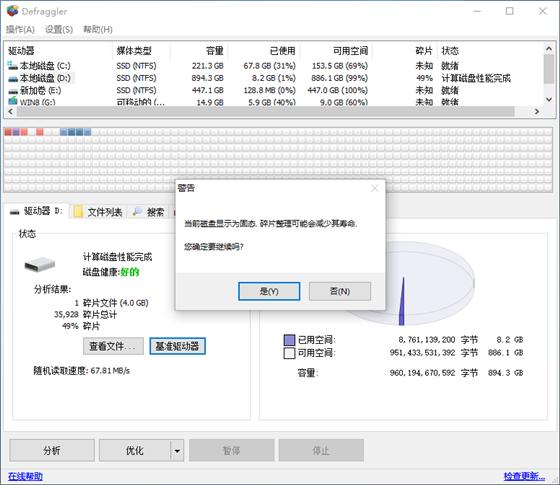Open the 操作(A) menu
560x485 pixels.
click(x=20, y=29)
